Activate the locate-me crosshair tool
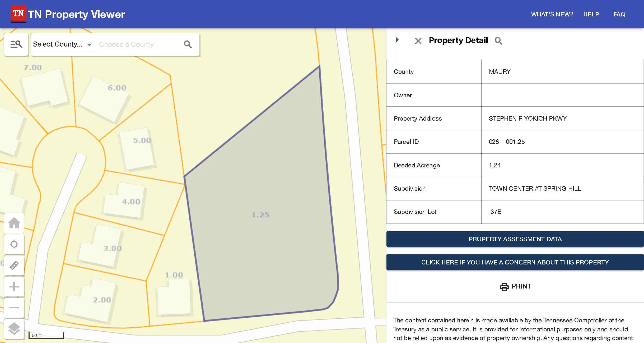644x343 pixels. 14,244
